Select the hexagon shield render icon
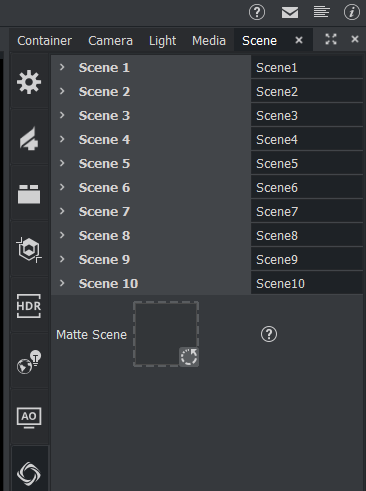The width and height of the screenshot is (366, 491). tap(29, 250)
